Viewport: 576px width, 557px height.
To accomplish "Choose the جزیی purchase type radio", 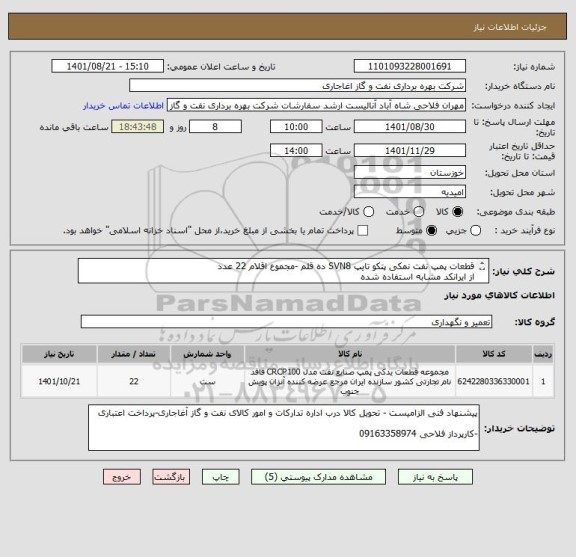I will click(475, 231).
